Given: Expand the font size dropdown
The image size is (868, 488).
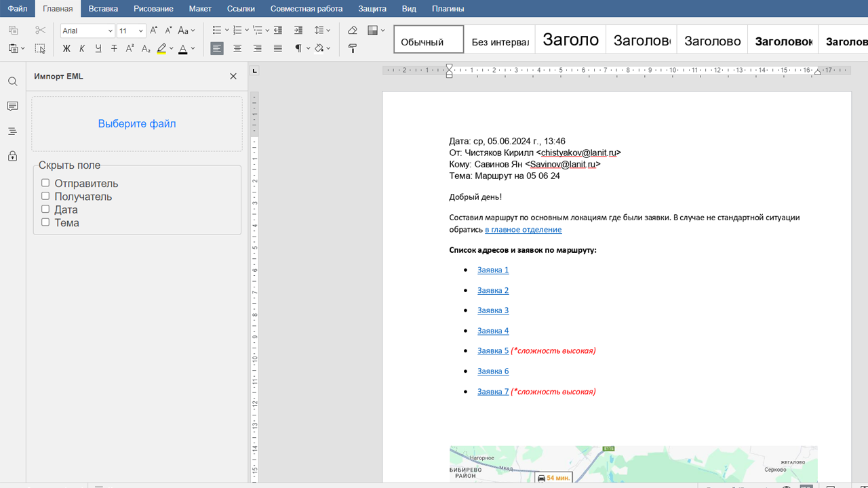Looking at the screenshot, I should pos(140,31).
